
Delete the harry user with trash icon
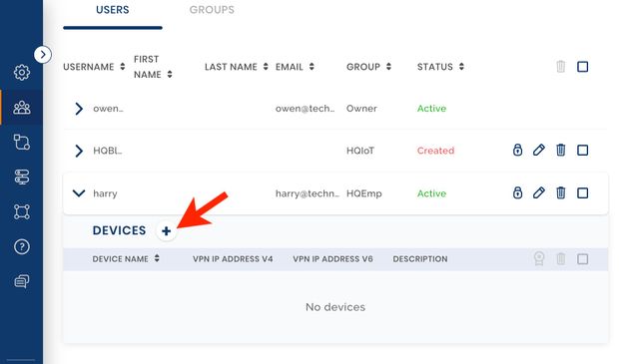pos(560,192)
